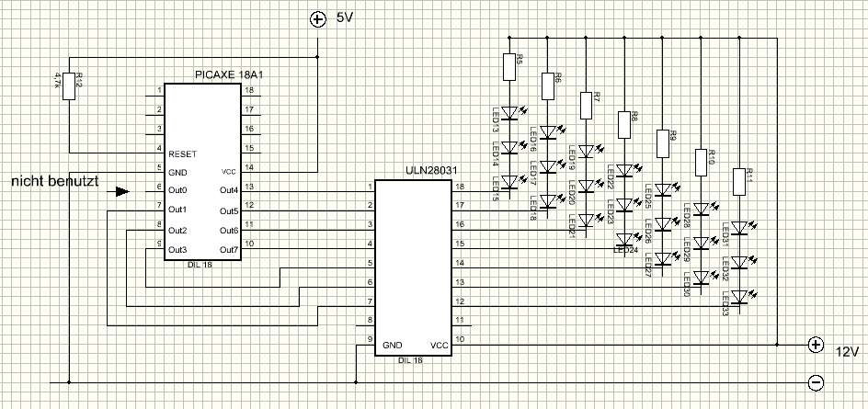Select the R7 resistor symbol
Image resolution: width=868 pixels, height=409 pixels.
tap(586, 105)
